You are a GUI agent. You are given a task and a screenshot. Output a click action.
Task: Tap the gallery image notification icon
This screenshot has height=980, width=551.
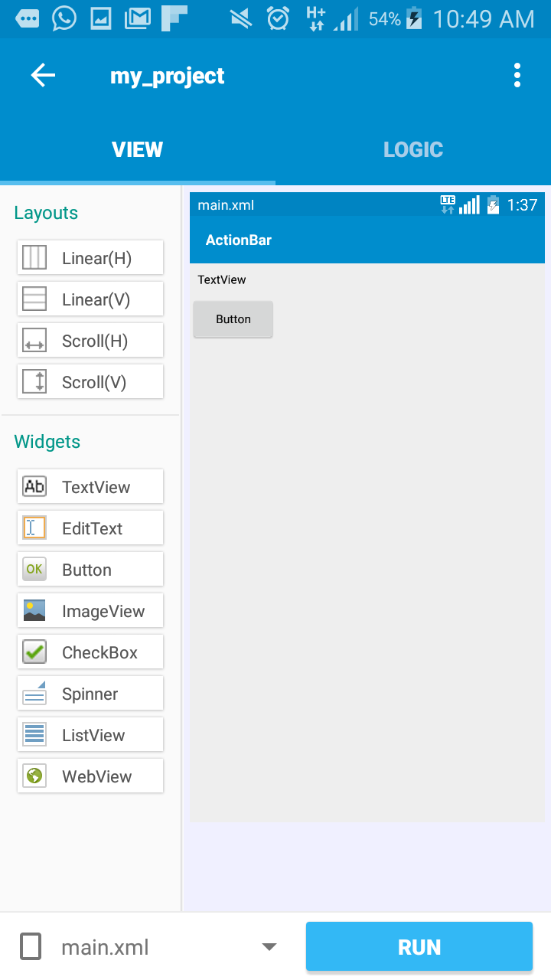point(101,18)
